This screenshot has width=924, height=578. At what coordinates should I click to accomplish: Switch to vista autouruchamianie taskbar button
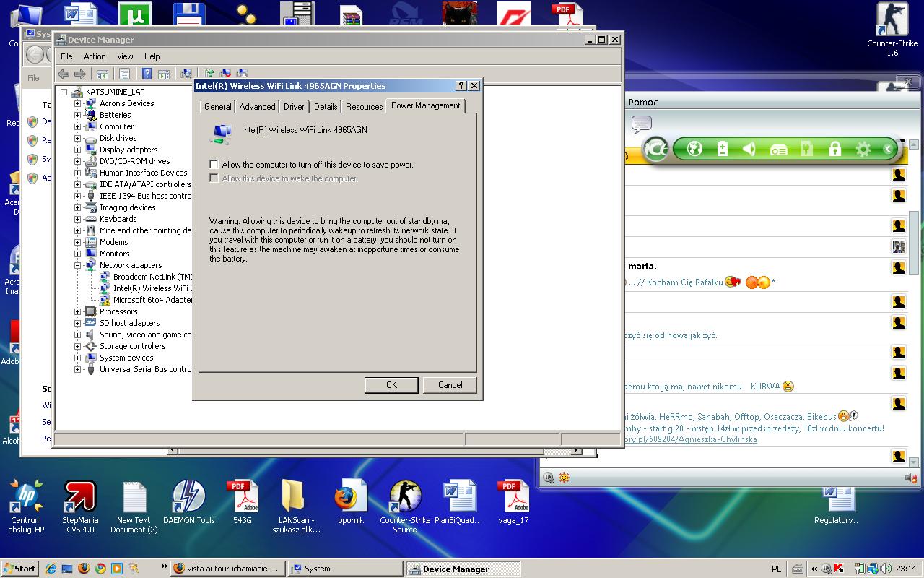click(228, 569)
